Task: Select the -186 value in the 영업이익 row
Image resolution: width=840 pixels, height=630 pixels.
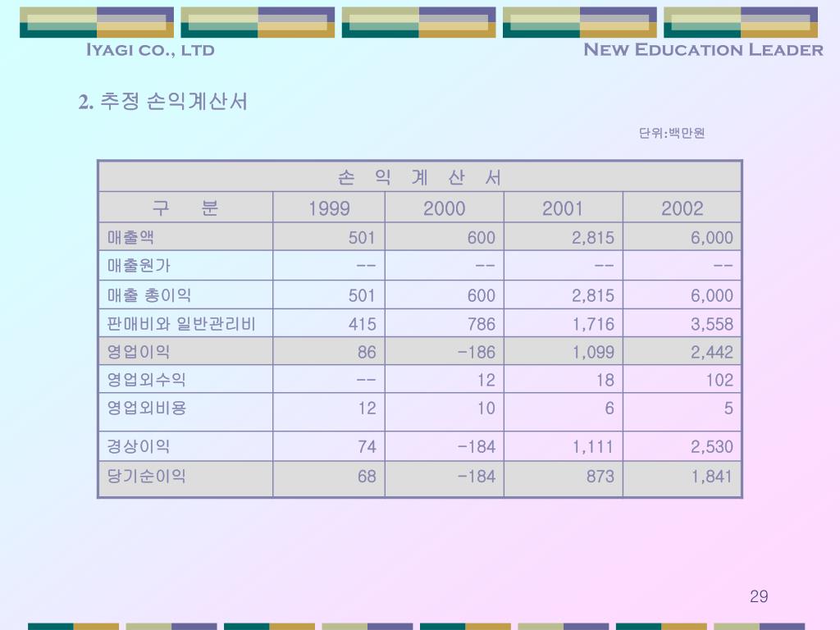Action: [477, 352]
